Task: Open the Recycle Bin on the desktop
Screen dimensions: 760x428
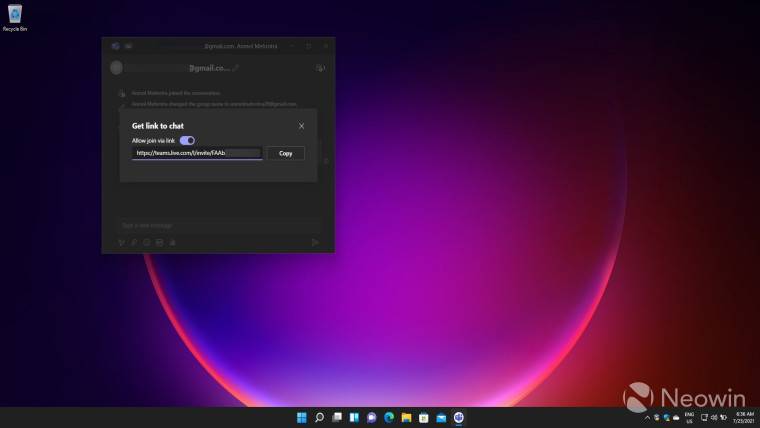Action: (15, 17)
